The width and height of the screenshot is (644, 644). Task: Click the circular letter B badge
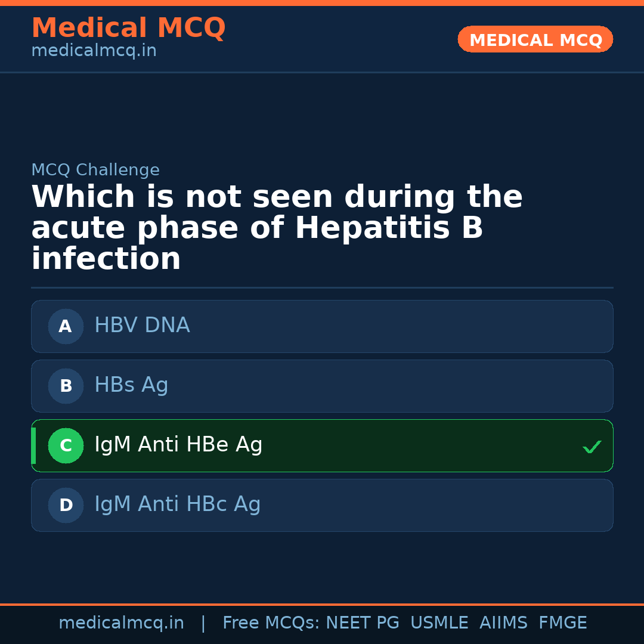click(66, 386)
